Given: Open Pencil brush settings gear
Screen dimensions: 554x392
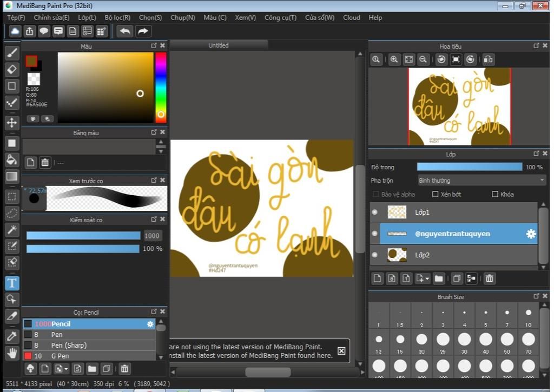Looking at the screenshot, I should [150, 324].
